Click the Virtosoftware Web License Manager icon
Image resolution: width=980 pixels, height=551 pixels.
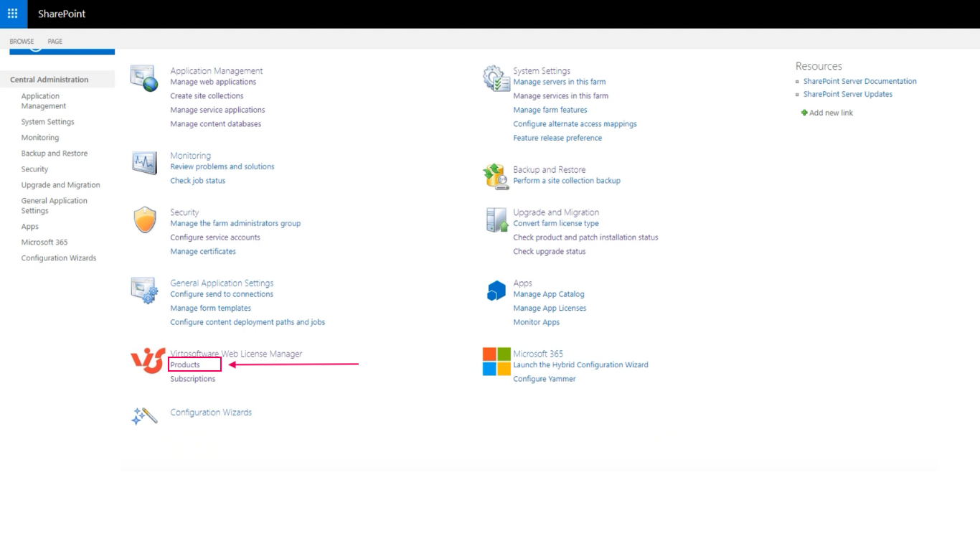pos(146,361)
